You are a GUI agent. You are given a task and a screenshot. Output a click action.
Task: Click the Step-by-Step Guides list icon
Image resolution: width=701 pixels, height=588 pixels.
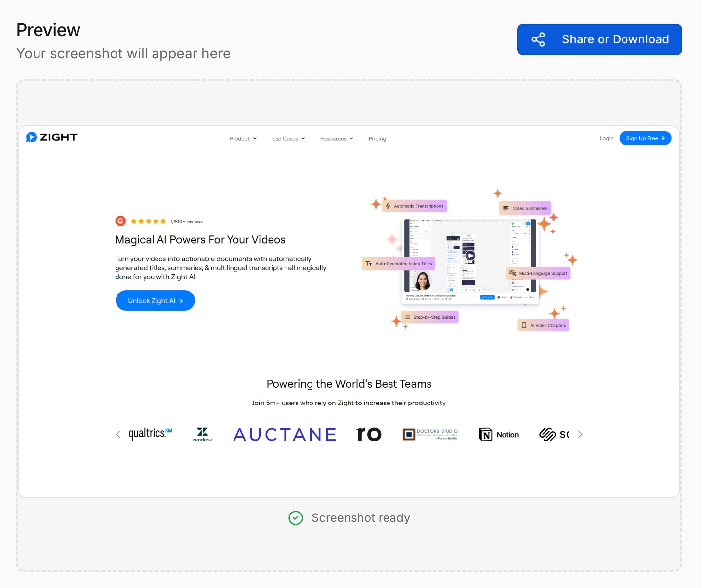[x=407, y=317]
